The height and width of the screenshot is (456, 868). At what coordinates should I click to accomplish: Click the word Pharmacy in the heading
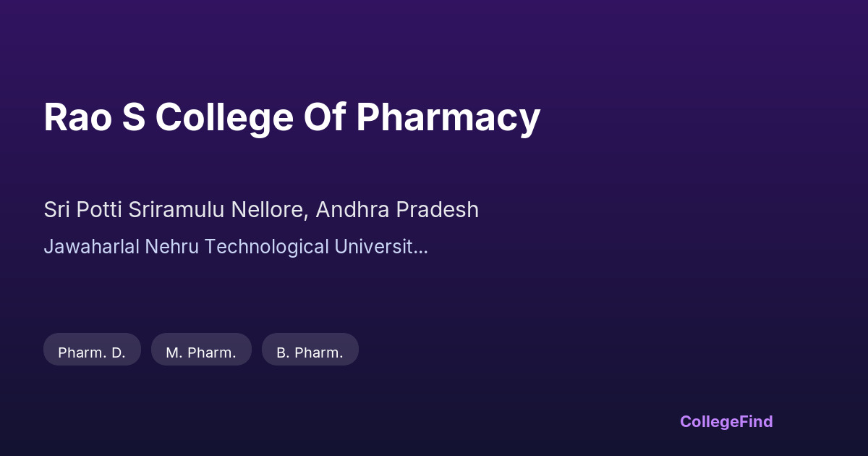(448, 117)
